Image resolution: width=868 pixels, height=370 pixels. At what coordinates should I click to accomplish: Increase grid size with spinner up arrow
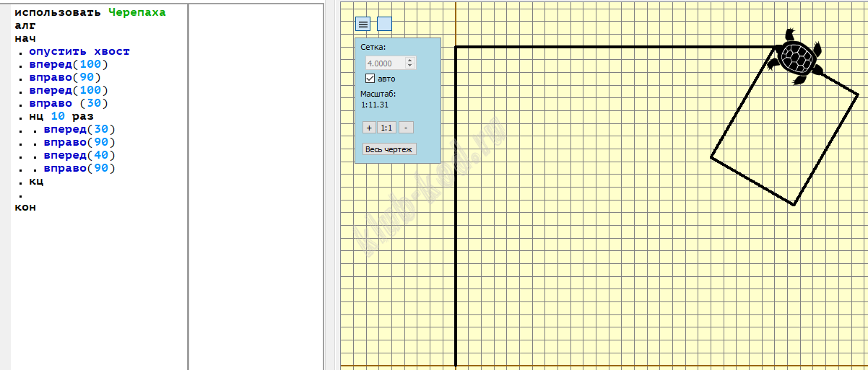[x=411, y=60]
